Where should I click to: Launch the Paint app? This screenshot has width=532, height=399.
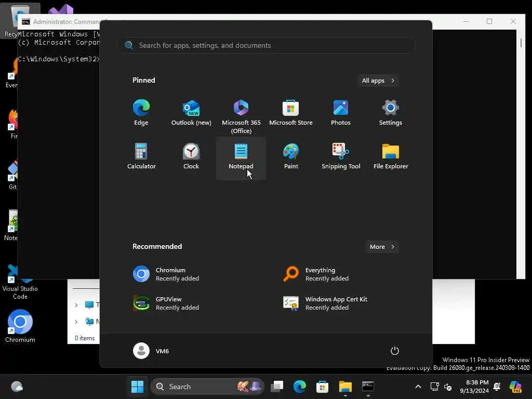[291, 156]
